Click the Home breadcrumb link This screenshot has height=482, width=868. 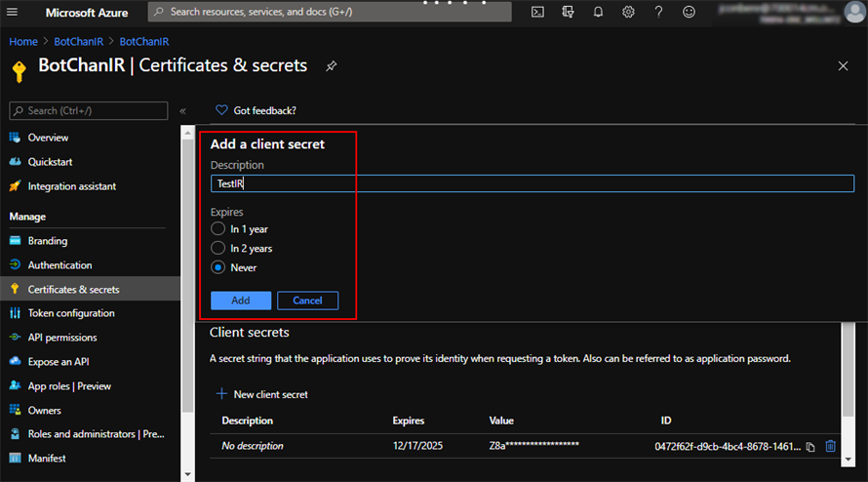coord(23,42)
